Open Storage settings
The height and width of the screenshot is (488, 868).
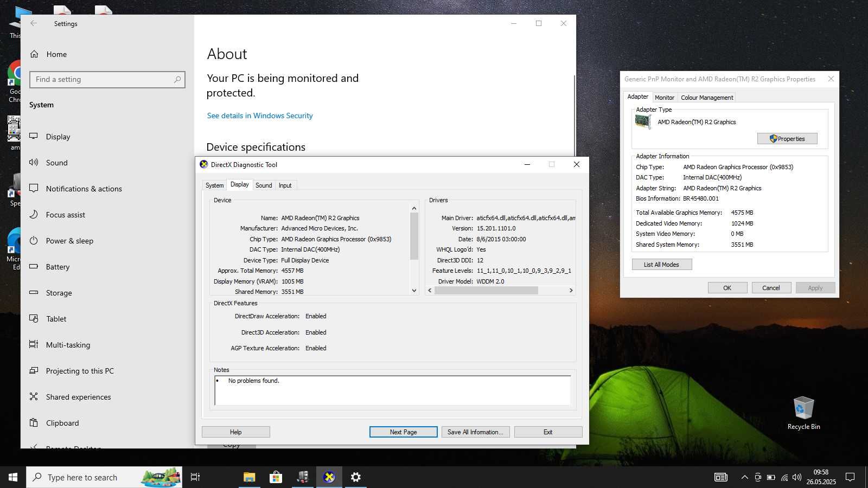pyautogui.click(x=59, y=293)
